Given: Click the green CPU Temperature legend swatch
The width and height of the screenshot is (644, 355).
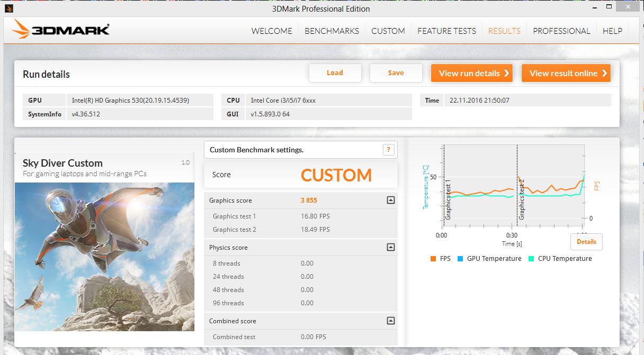Looking at the screenshot, I should tap(531, 259).
